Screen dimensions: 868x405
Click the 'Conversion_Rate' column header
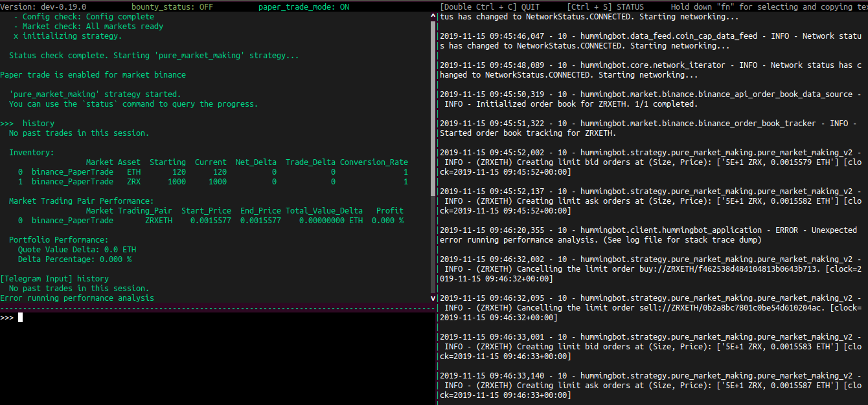coord(374,162)
